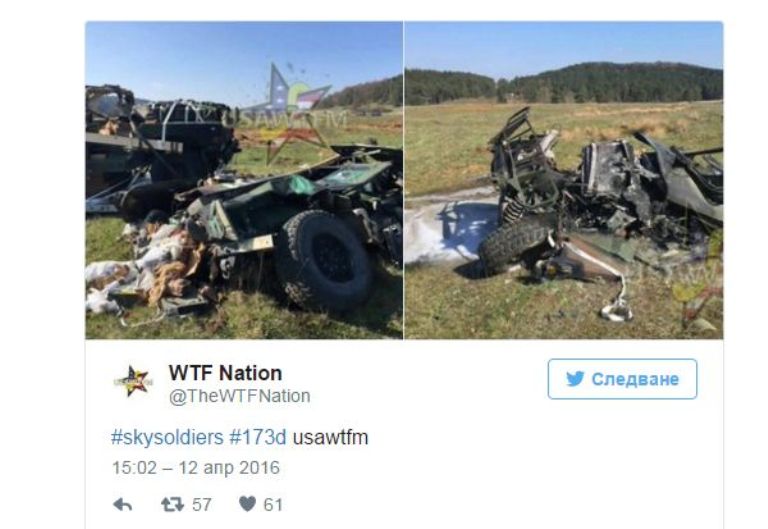Screen dimensions: 768x529
Task: Open the WTF Nation account name
Action: [x=225, y=373]
